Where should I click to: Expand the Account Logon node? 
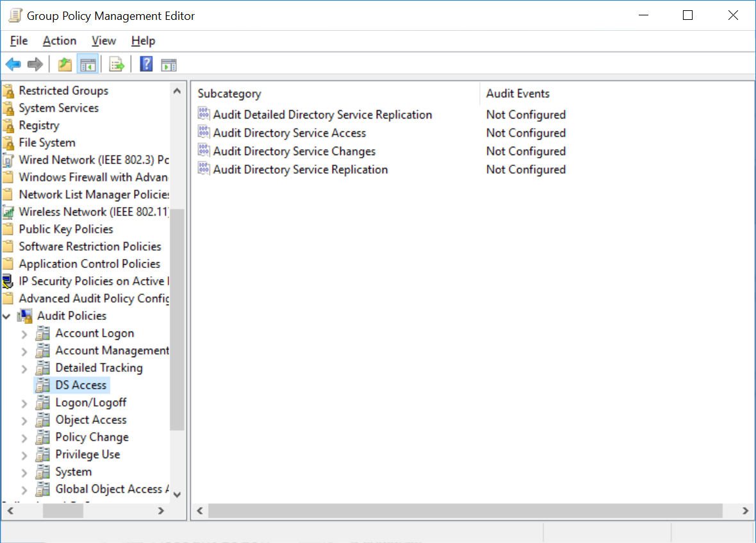[x=24, y=334]
